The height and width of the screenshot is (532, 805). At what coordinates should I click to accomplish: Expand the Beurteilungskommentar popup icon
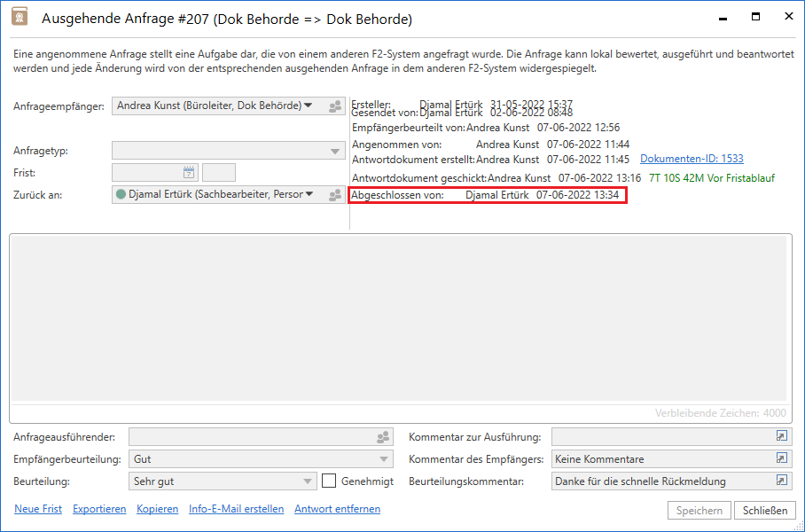tap(781, 481)
